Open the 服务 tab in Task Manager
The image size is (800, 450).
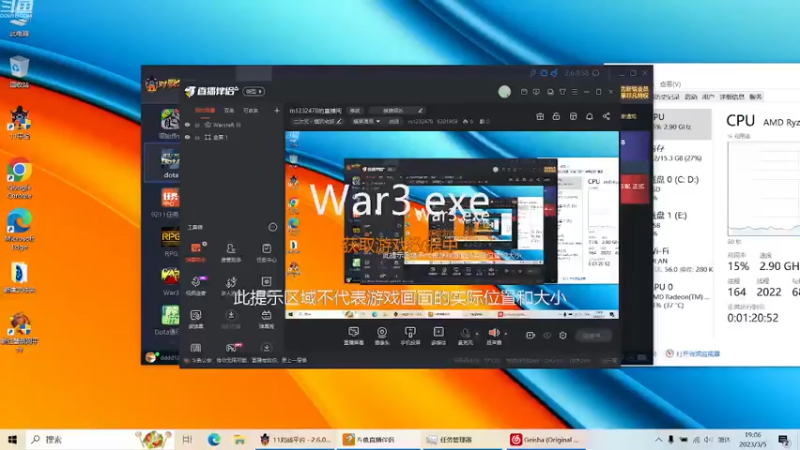756,96
